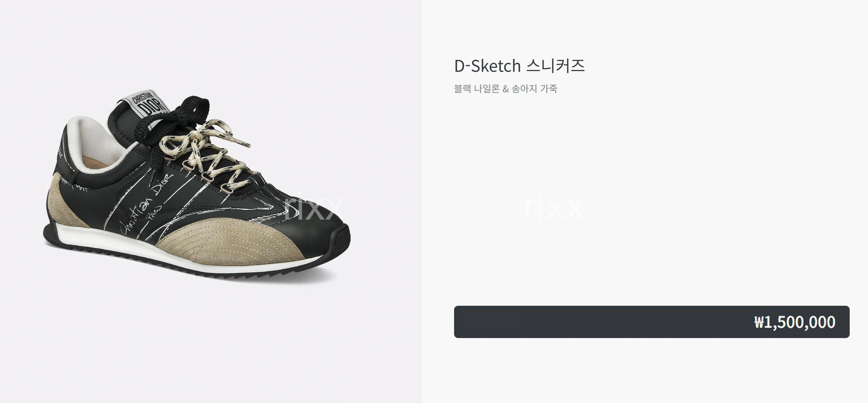Select the 블랙 나일론 & 송아지 가죽 description text
868x403 pixels.
click(x=506, y=89)
